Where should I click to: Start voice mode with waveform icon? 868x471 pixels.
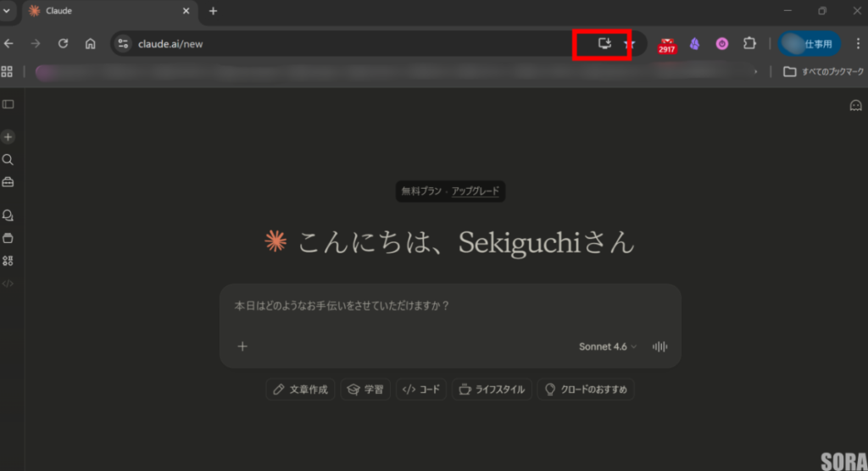(659, 346)
